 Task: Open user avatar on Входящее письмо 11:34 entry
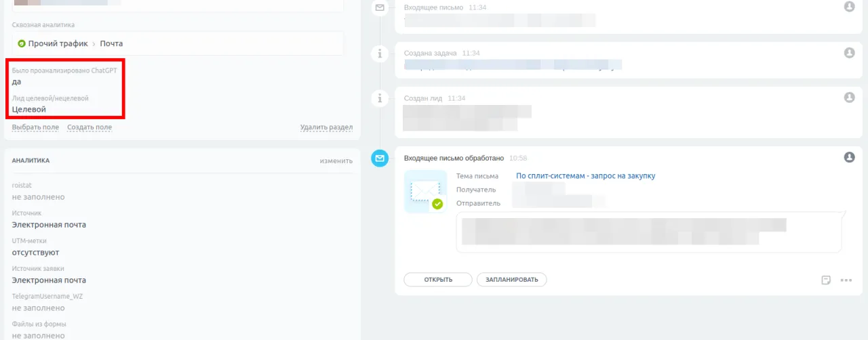pyautogui.click(x=849, y=6)
